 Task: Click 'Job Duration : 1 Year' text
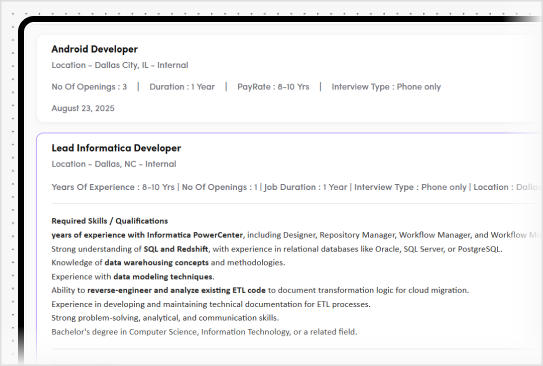pyautogui.click(x=305, y=187)
